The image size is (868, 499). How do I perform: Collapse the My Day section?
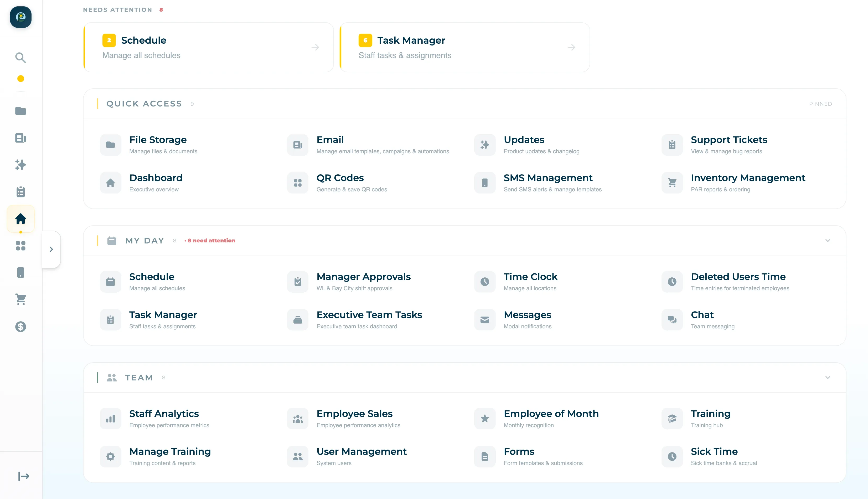pyautogui.click(x=828, y=241)
